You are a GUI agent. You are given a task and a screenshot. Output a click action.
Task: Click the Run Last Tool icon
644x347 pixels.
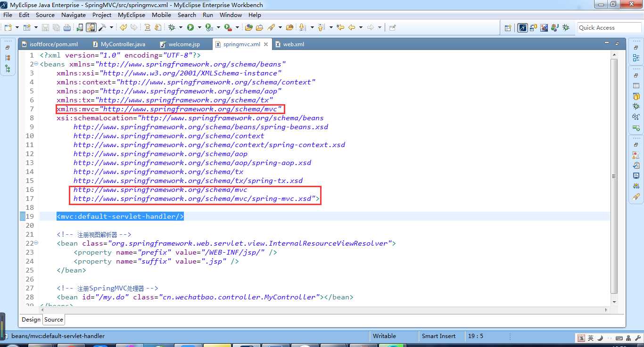(x=209, y=27)
